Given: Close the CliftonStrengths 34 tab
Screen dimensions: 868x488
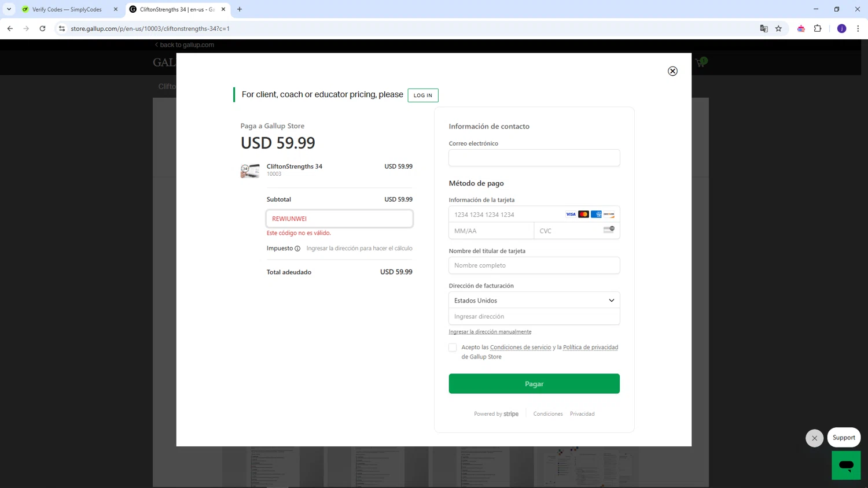Looking at the screenshot, I should coord(223,9).
